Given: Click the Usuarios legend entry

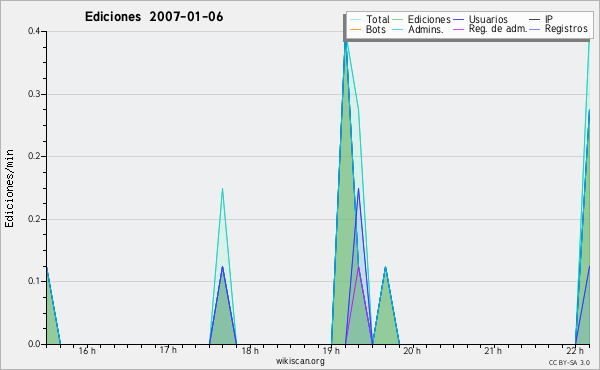Looking at the screenshot, I should click(x=480, y=19).
